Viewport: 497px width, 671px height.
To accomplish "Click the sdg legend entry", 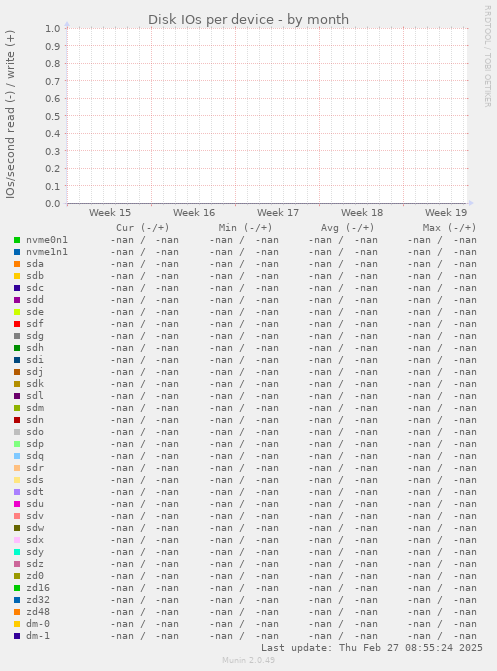I will point(35,336).
